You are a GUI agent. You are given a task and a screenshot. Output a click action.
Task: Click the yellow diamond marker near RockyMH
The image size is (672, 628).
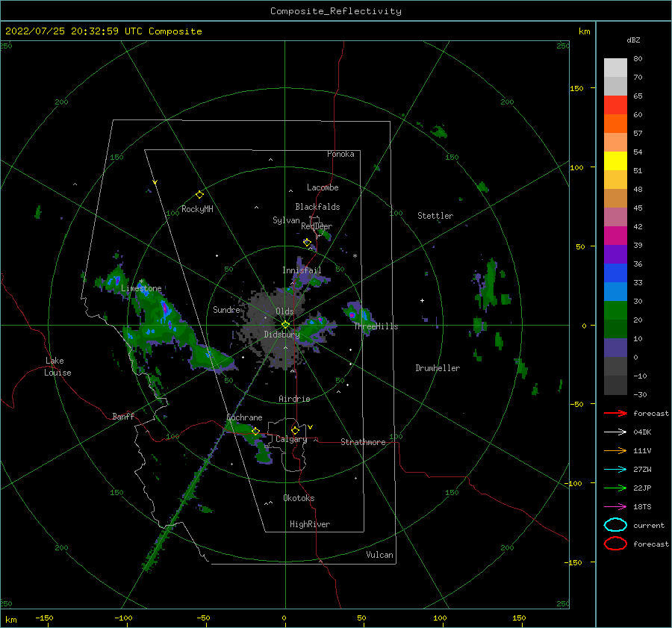pyautogui.click(x=199, y=195)
